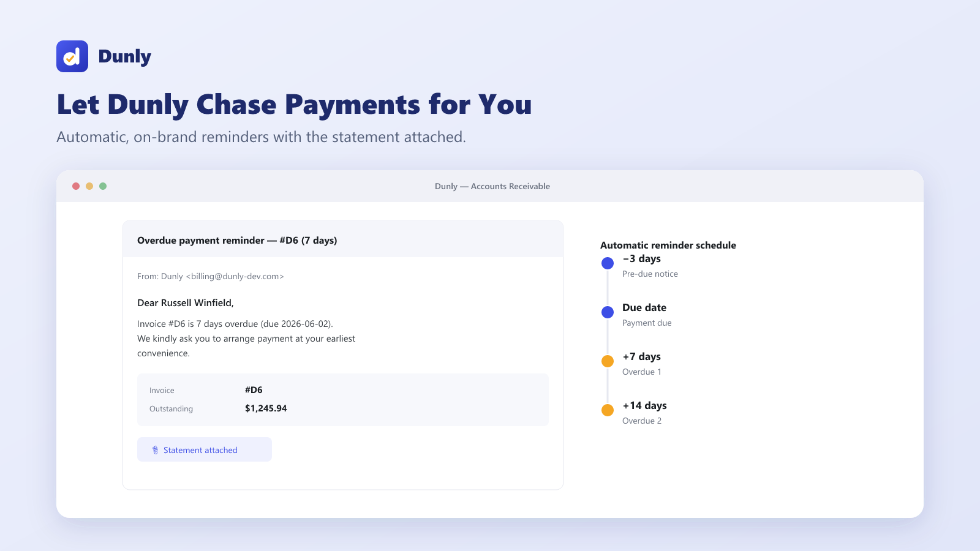
Task: Select the −3 days timeline marker
Action: pos(608,263)
